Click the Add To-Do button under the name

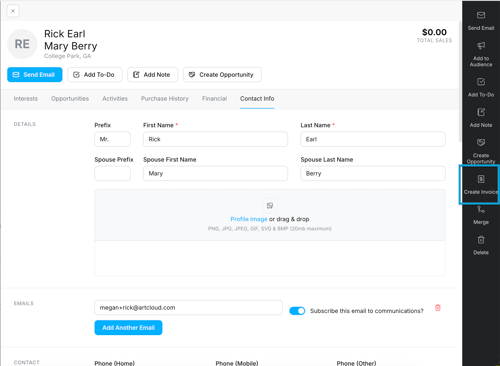pos(95,75)
